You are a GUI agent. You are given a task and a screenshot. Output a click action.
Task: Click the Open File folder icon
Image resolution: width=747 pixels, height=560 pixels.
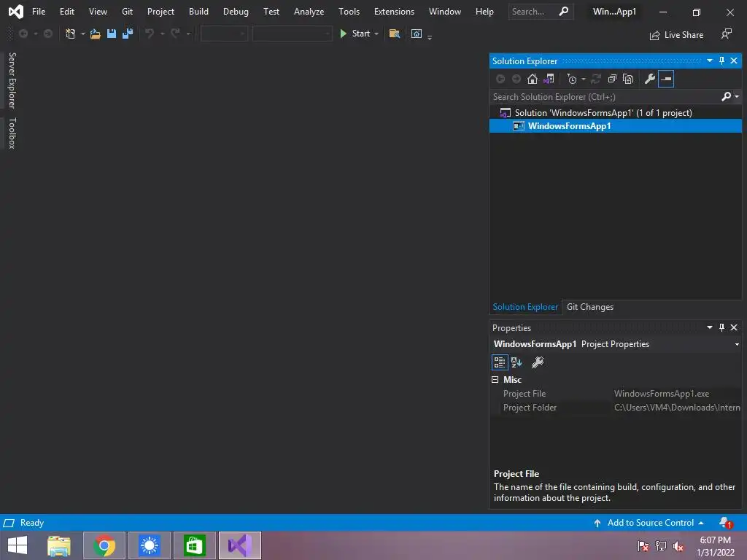[96, 34]
